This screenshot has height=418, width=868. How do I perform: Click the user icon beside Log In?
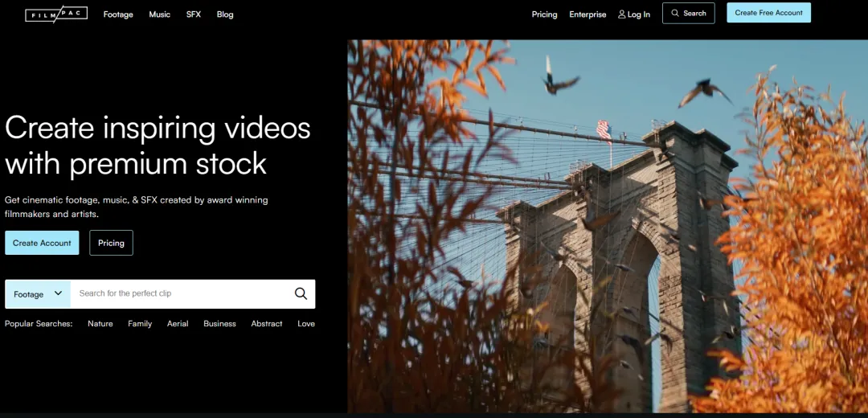point(621,14)
